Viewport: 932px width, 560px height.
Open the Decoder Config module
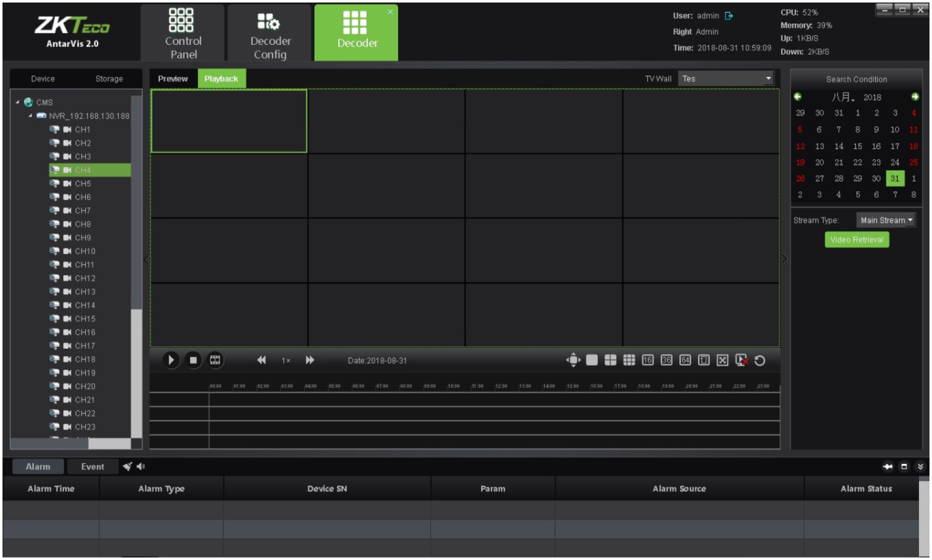click(270, 33)
